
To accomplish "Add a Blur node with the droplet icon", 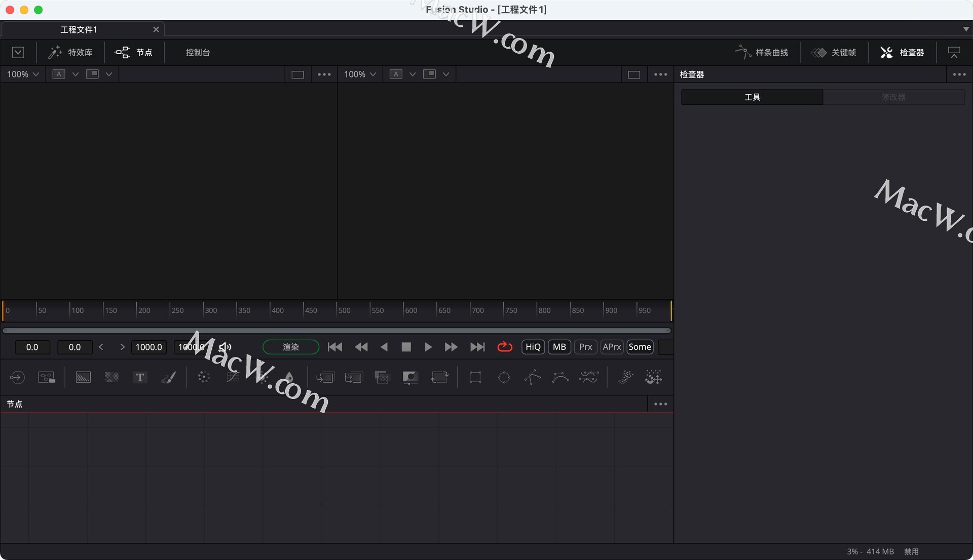I will [x=289, y=377].
